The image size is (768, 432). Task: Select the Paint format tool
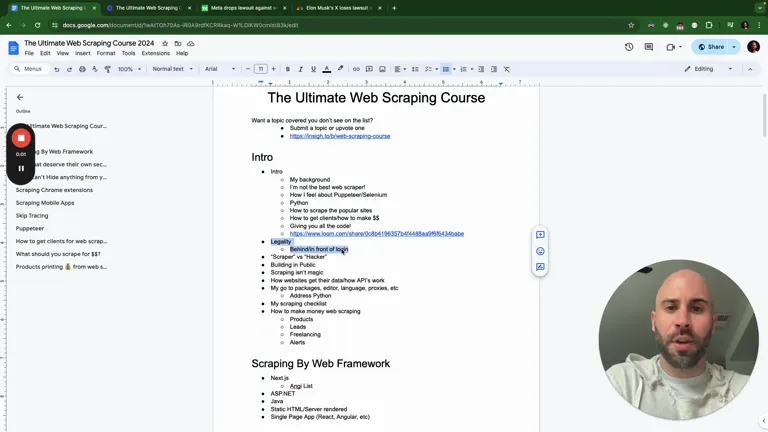point(108,69)
